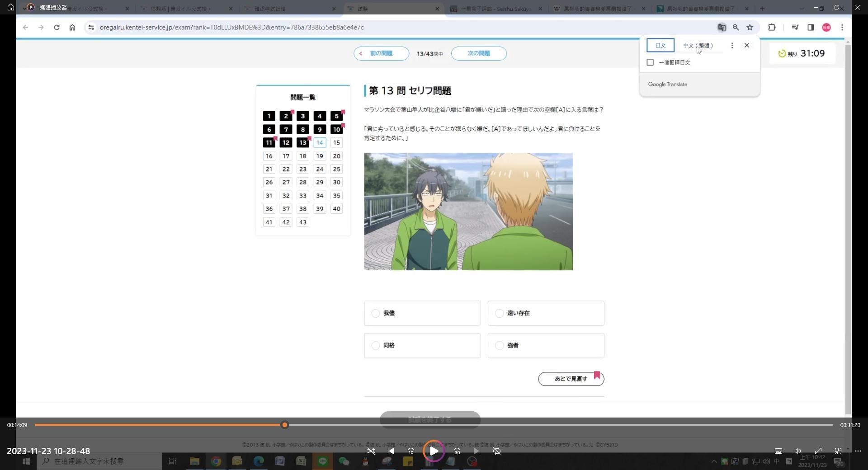Check the 一律翻譯日文 checkbox
Screen dimensions: 868x470
tap(650, 62)
